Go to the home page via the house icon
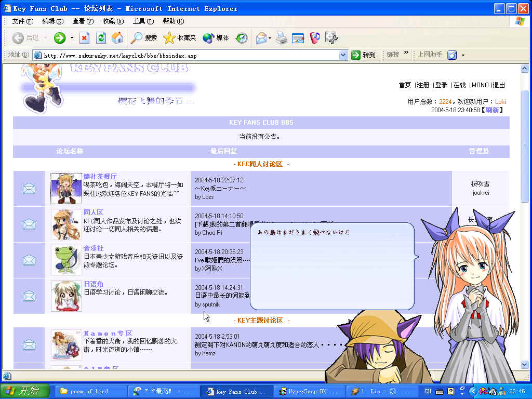Image resolution: width=532 pixels, height=399 pixels. [x=117, y=37]
